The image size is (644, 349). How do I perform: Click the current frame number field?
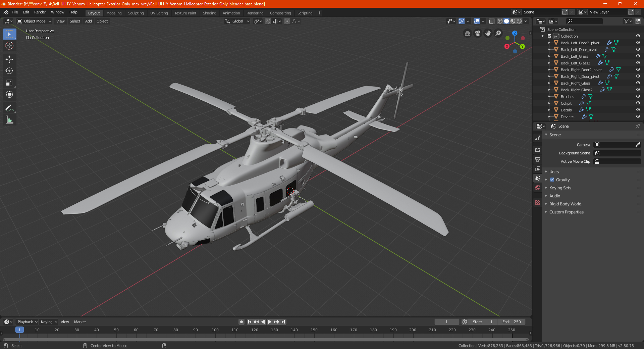(447, 322)
